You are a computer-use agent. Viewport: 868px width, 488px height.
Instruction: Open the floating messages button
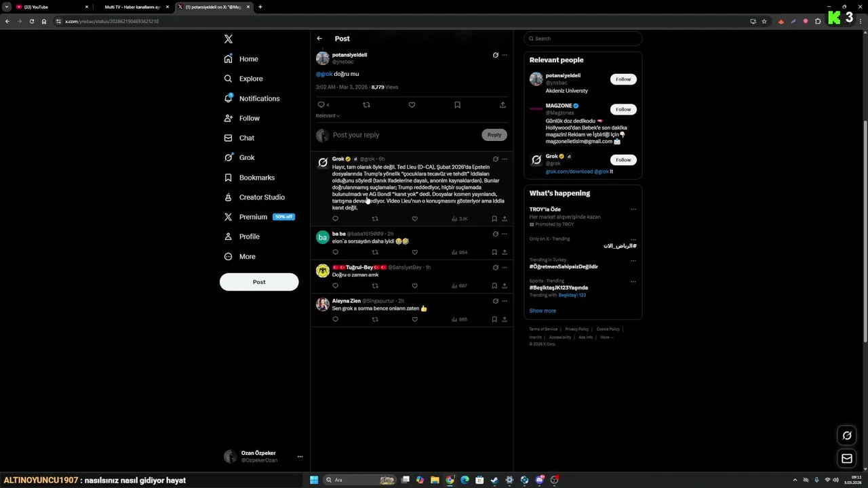(x=847, y=459)
